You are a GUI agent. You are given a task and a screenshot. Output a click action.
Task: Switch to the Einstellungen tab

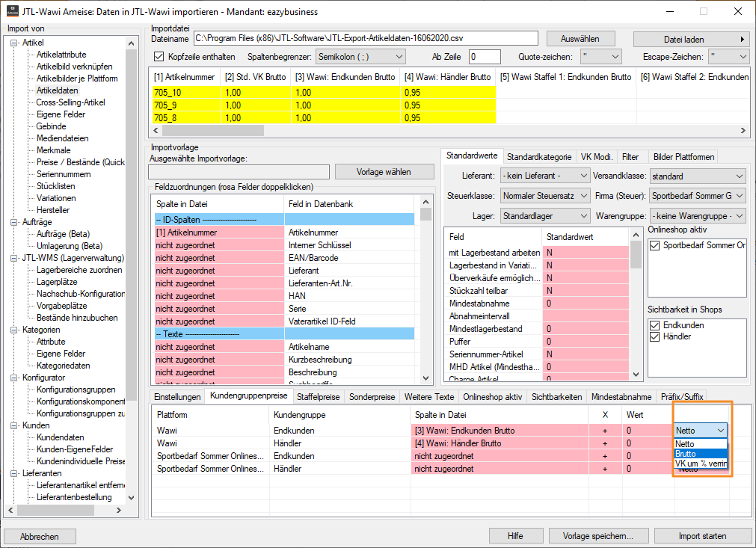(177, 397)
